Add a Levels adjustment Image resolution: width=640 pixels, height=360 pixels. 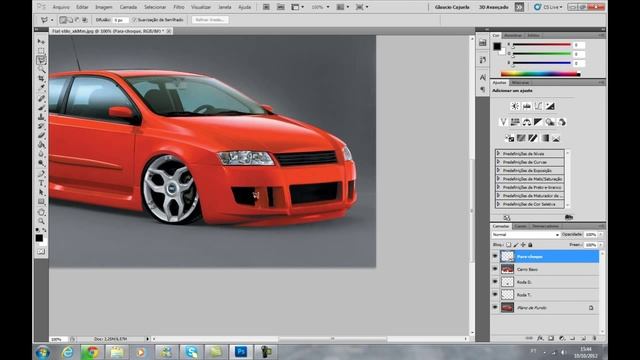(527, 106)
